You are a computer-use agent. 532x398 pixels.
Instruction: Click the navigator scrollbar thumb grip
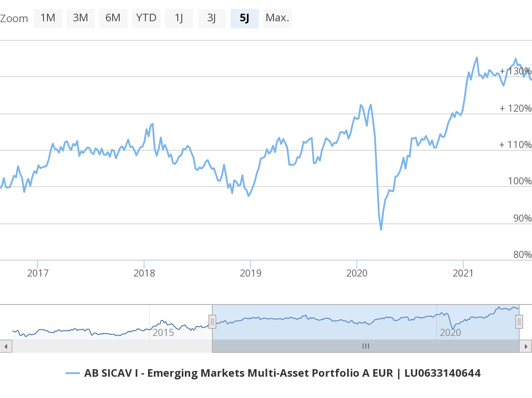click(366, 346)
